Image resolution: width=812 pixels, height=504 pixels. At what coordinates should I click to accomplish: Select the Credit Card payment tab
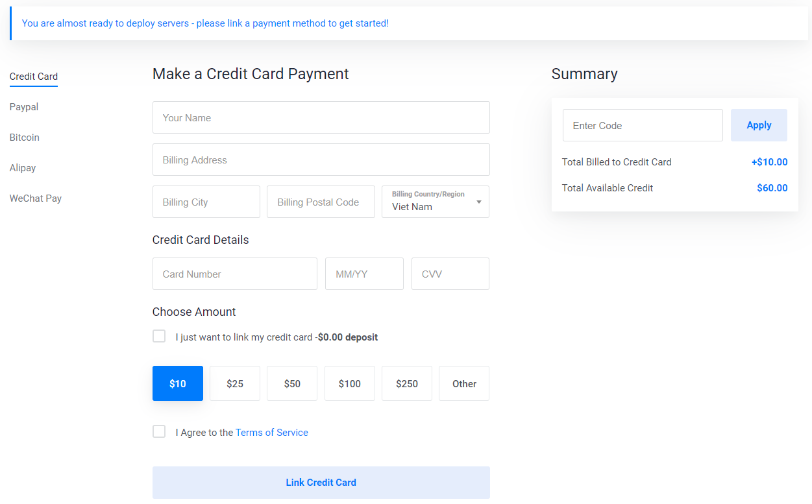pos(34,77)
